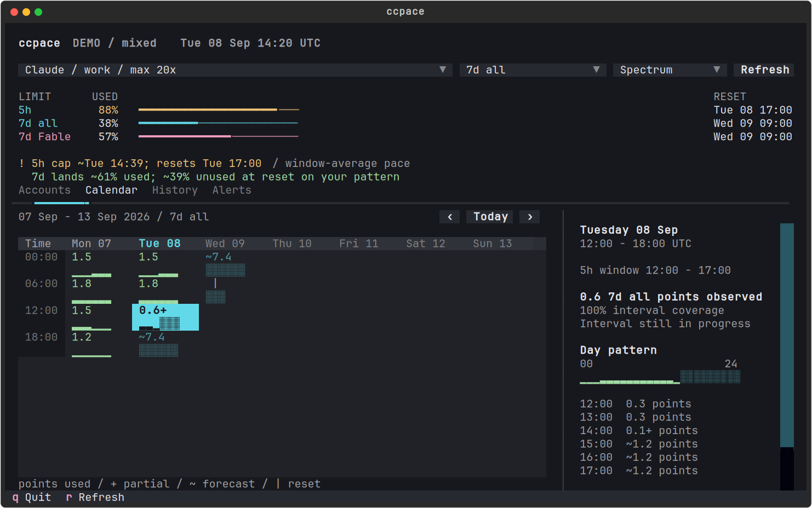The height and width of the screenshot is (508, 812).
Task: Click Refresh in the bottom key bar
Action: click(x=95, y=497)
